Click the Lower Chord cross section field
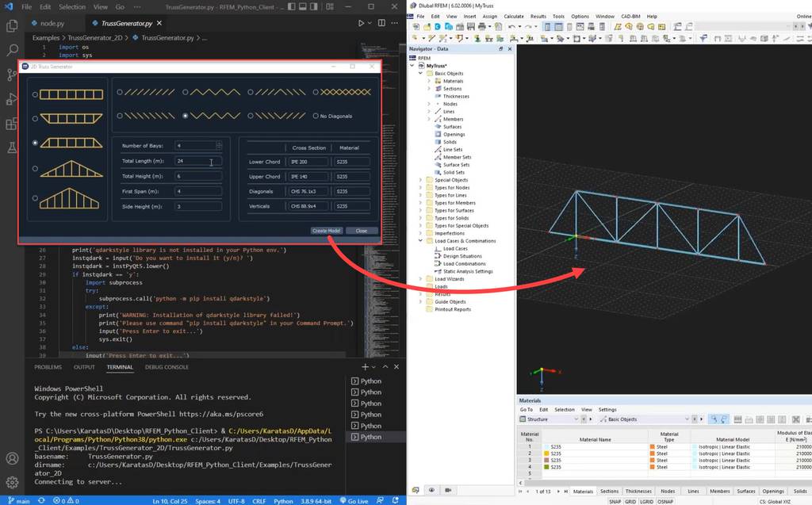The height and width of the screenshot is (505, 812). click(x=308, y=162)
